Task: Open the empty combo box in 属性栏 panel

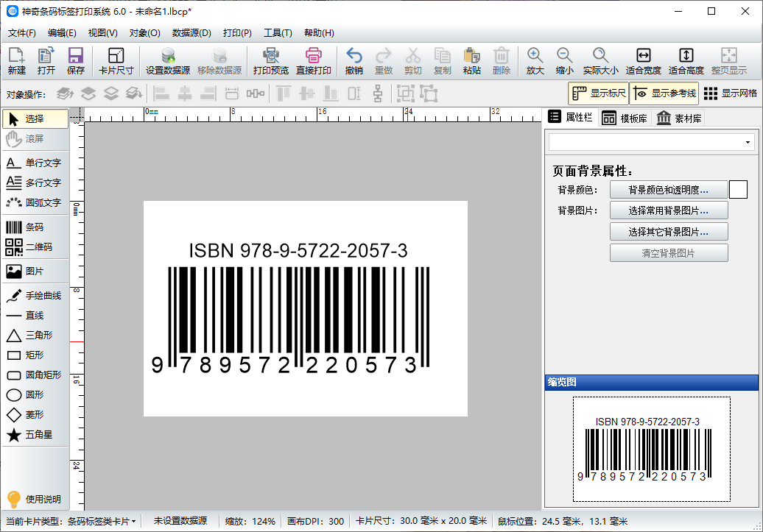Action: coord(651,141)
